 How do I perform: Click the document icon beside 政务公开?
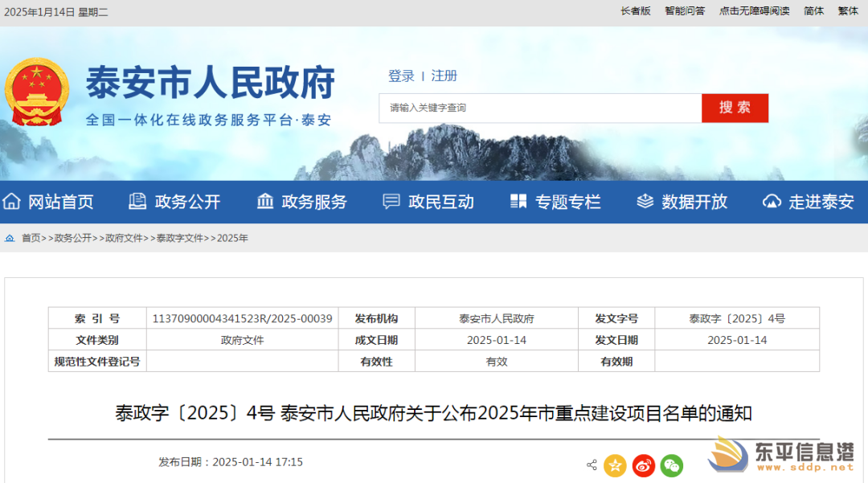coord(137,202)
